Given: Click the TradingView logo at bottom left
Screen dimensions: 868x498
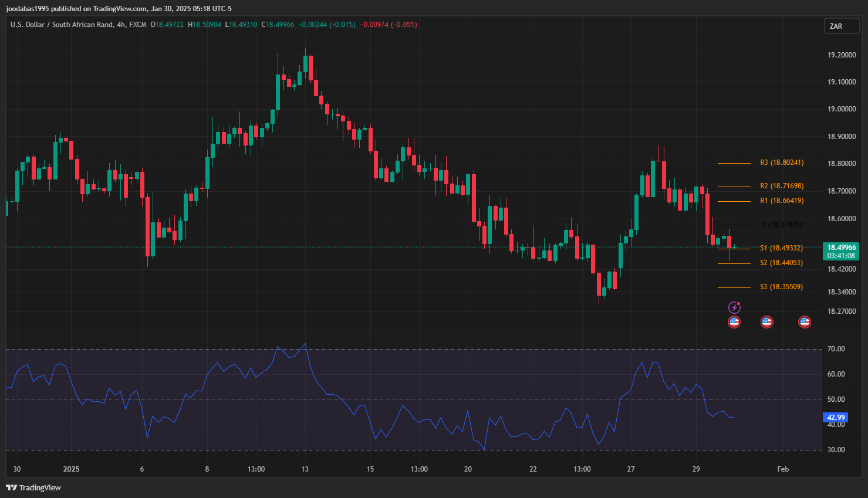Looking at the screenshot, I should (33, 487).
